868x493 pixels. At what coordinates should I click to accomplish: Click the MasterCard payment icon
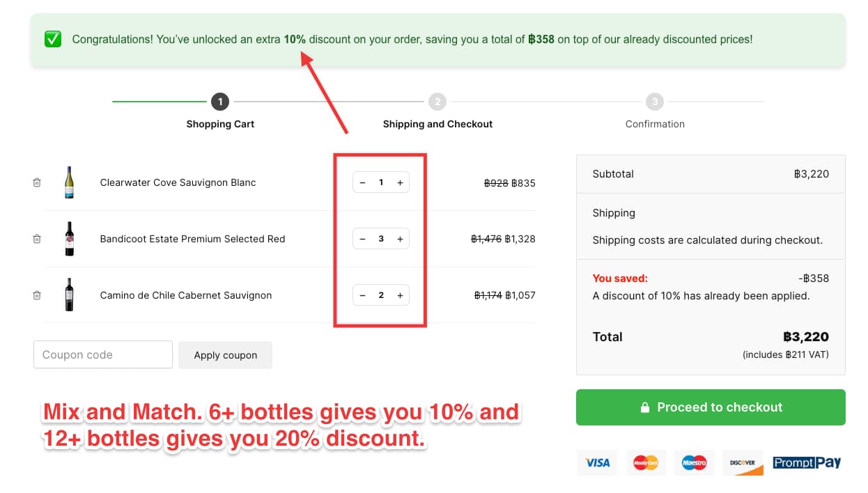click(645, 462)
